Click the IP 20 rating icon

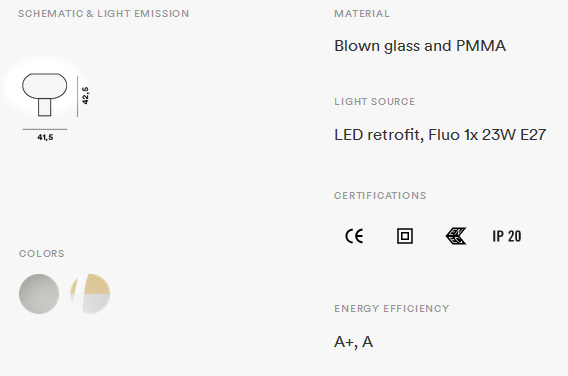(x=507, y=236)
